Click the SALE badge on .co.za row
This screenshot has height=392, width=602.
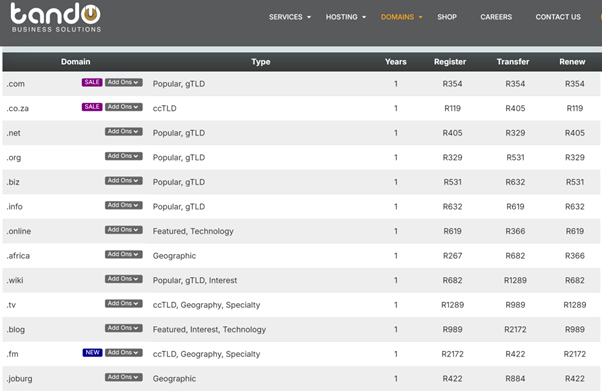[x=92, y=107]
